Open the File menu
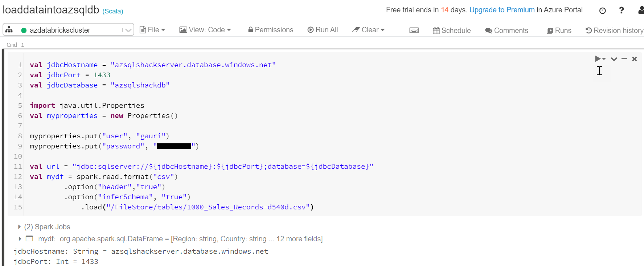Screen dimensions: 644x266 [x=152, y=30]
